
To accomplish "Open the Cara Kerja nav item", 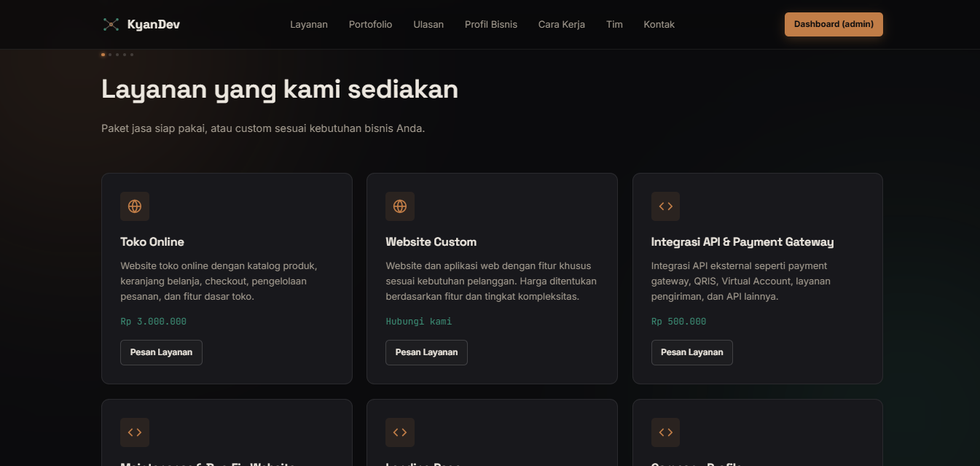I will (x=562, y=24).
